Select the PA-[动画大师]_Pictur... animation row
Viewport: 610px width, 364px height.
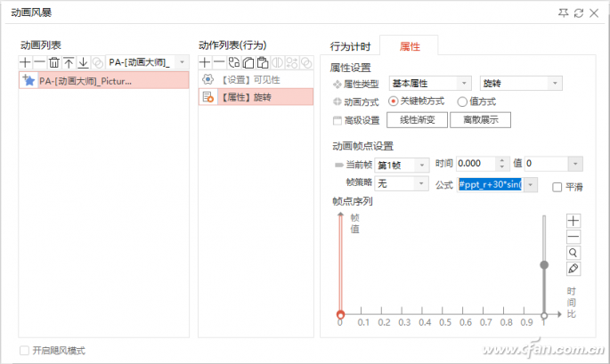[104, 80]
